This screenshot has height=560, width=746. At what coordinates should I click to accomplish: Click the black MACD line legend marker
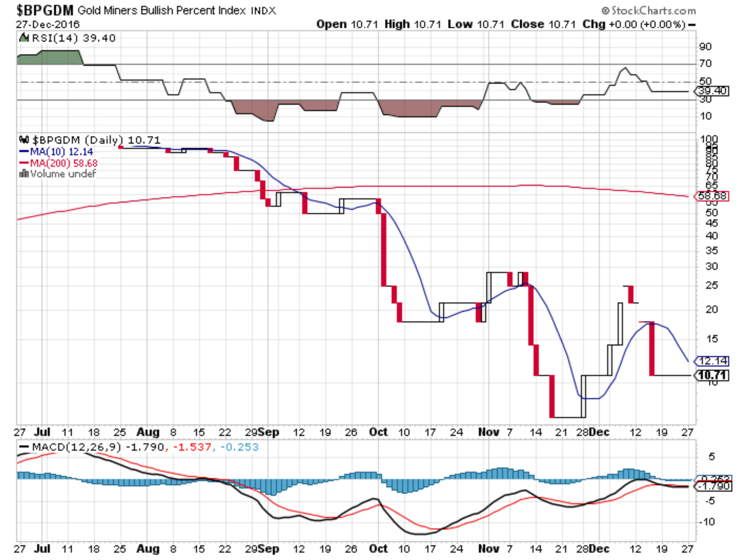(24, 446)
